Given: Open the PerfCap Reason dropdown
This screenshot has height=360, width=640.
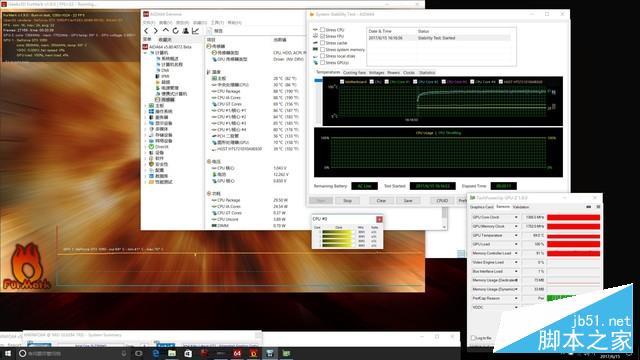Looking at the screenshot, I should point(516,298).
